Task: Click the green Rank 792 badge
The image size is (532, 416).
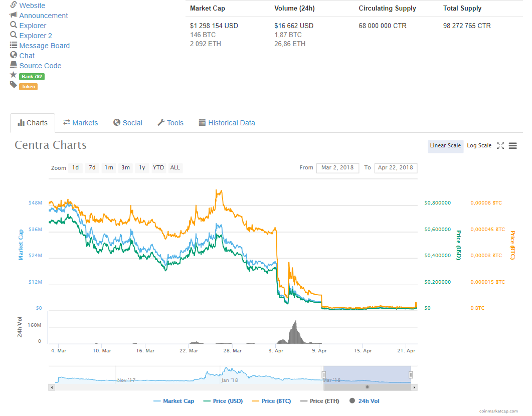Action: [x=32, y=77]
